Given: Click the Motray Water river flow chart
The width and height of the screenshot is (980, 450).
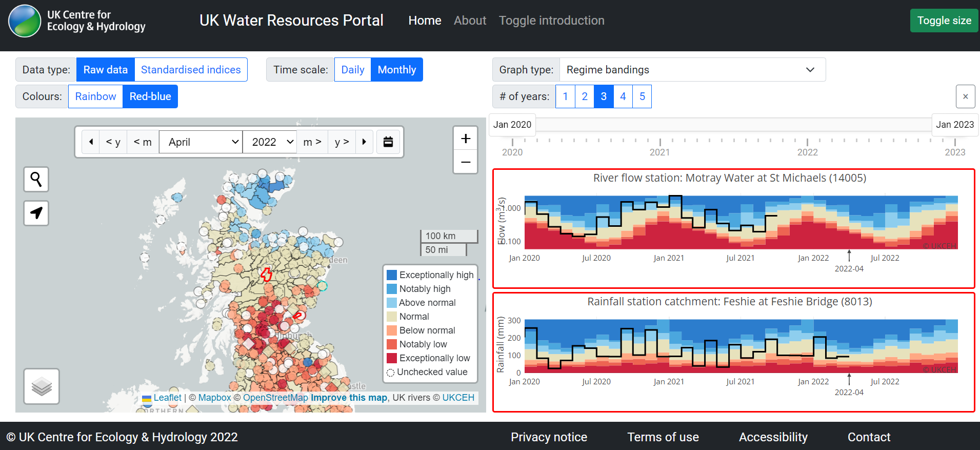Looking at the screenshot, I should pos(733,229).
